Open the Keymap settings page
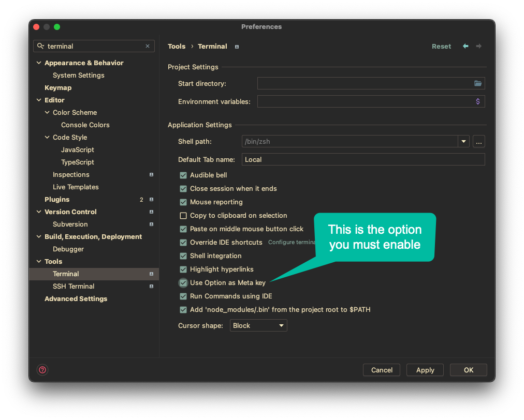Screen dimensions: 524x420 [x=58, y=88]
